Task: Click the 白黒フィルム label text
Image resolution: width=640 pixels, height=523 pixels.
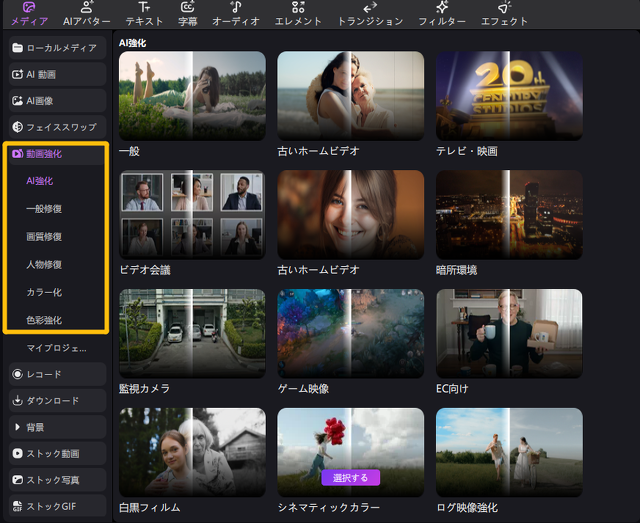Action: (149, 507)
